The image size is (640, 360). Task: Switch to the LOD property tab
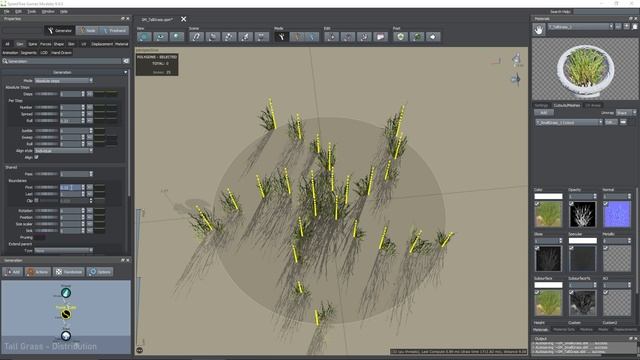pos(44,53)
